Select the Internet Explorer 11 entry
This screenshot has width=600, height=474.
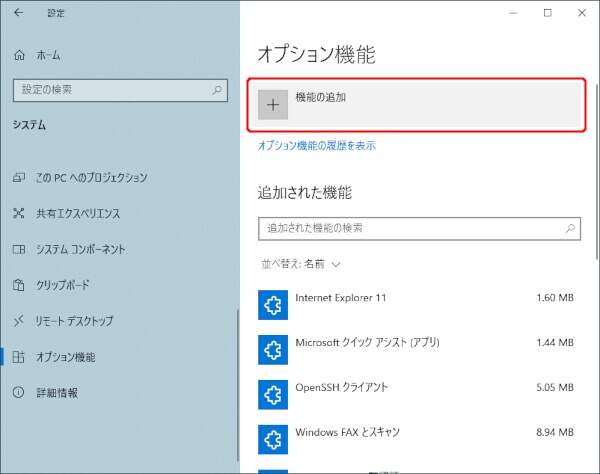tap(417, 305)
